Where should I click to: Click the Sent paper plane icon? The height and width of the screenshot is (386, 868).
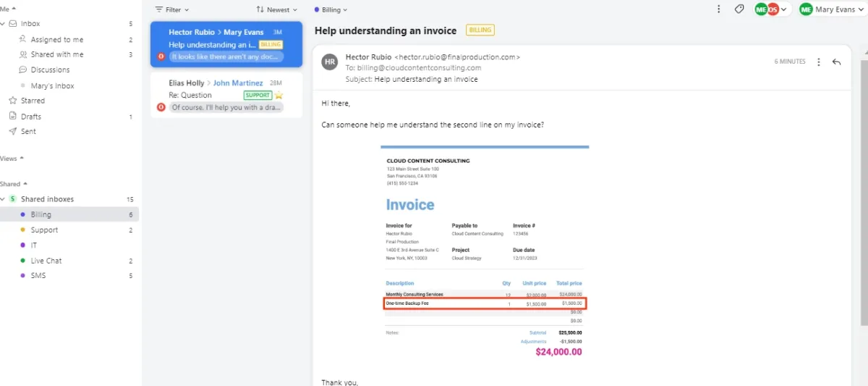coord(12,131)
